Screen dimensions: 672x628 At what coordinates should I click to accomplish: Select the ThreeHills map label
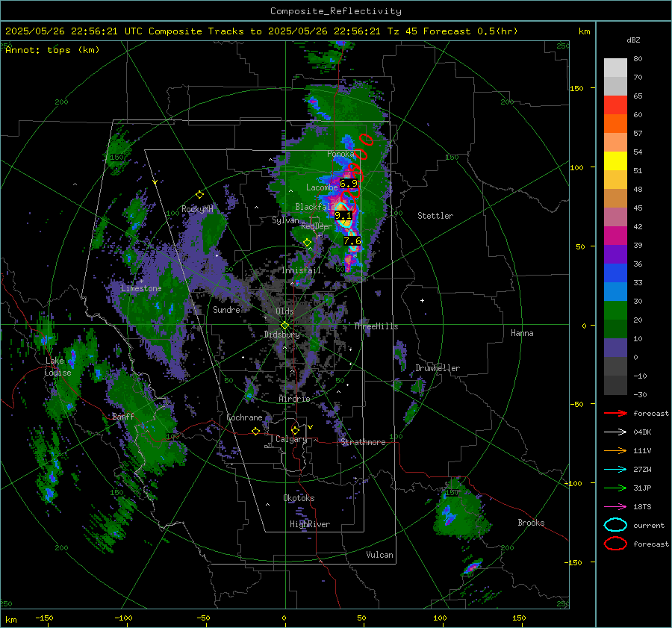click(376, 326)
